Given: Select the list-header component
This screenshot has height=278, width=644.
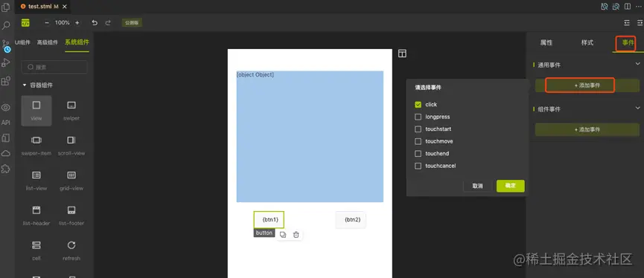Looking at the screenshot, I should (x=36, y=216).
